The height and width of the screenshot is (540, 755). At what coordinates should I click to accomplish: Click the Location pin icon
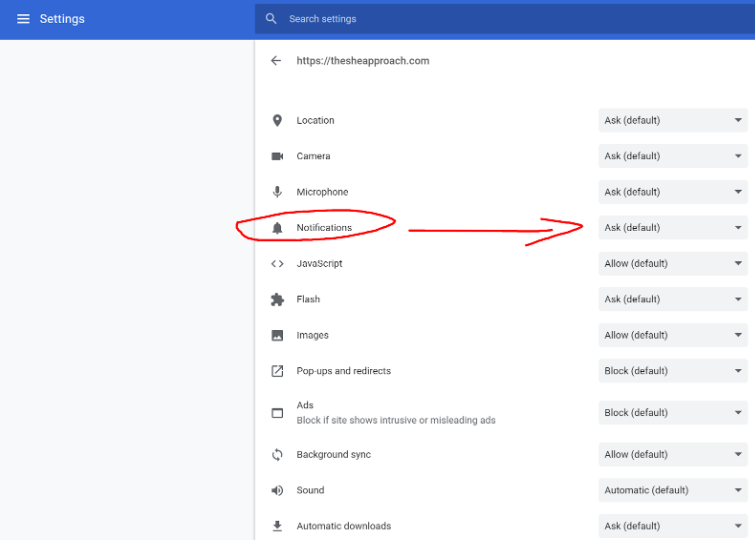(x=277, y=120)
